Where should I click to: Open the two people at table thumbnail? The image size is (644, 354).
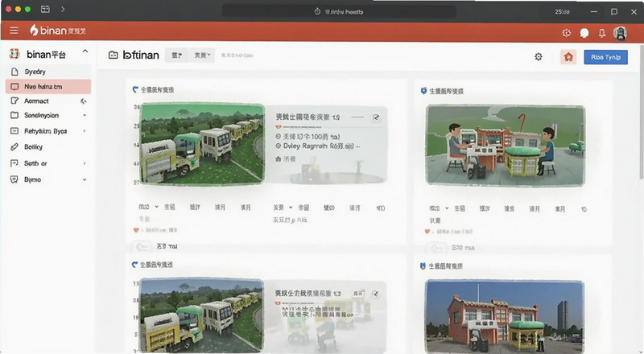pyautogui.click(x=506, y=146)
